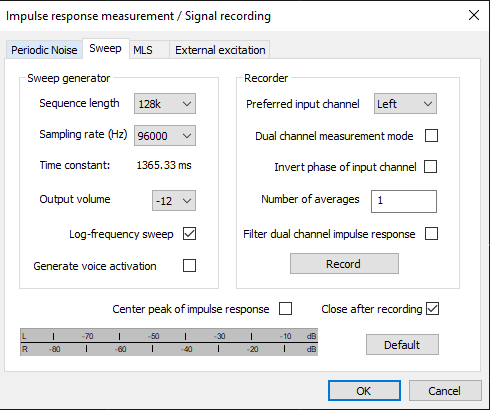Open the Output volume dropdown
This screenshot has height=410, width=490.
[174, 201]
